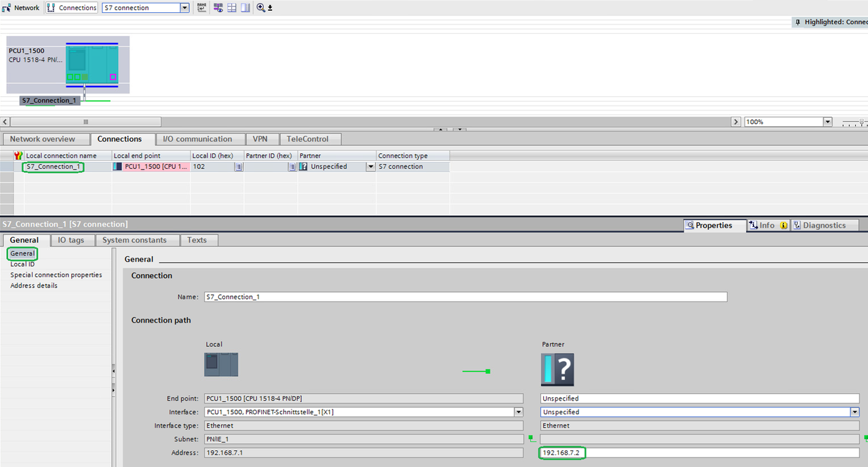Open the S7 connection type dropdown

[185, 8]
